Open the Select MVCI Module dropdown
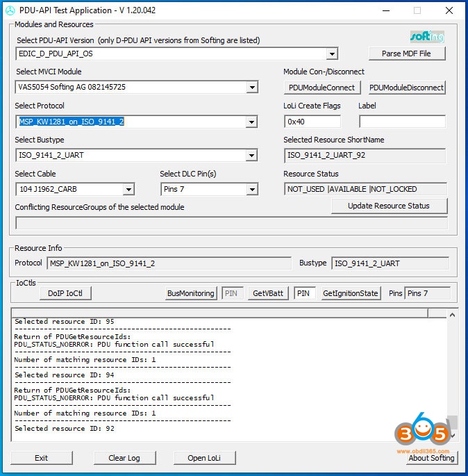 click(x=251, y=88)
